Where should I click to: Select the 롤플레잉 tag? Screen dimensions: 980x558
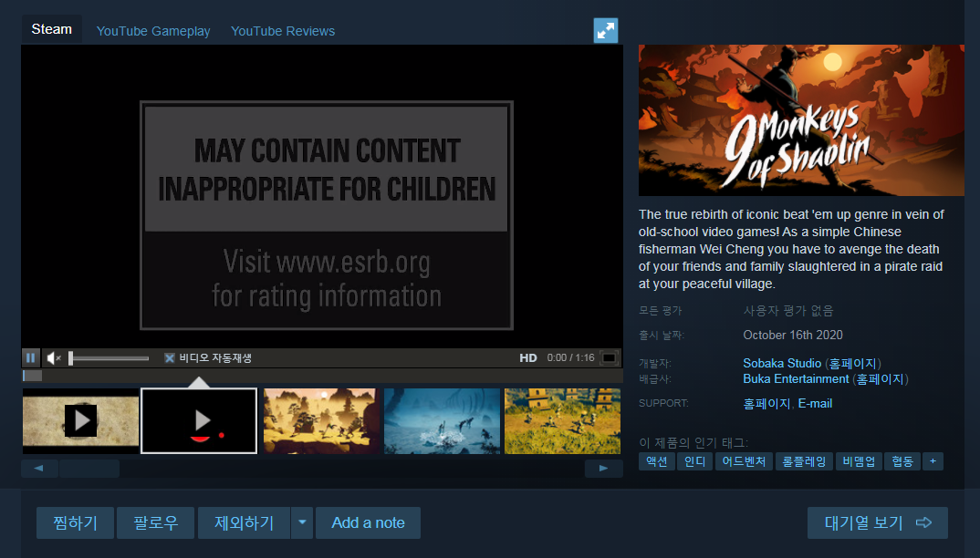[805, 461]
